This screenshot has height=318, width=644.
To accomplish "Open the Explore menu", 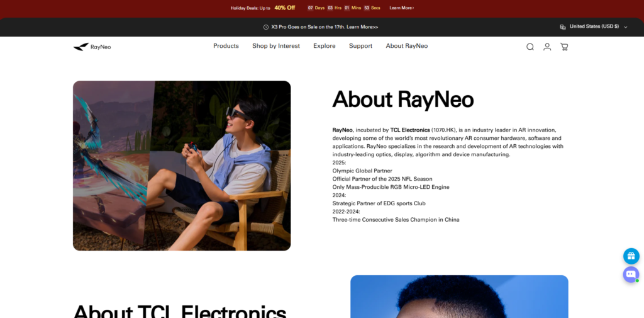I will tap(325, 46).
